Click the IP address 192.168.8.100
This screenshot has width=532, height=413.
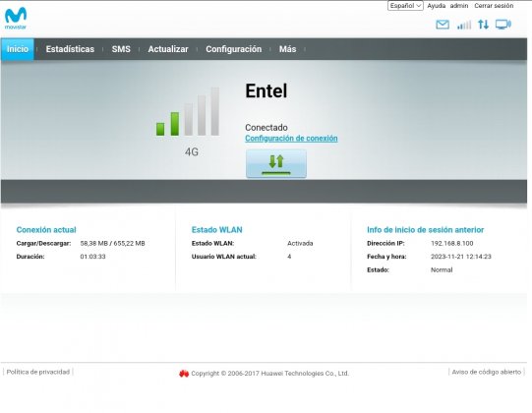[451, 243]
